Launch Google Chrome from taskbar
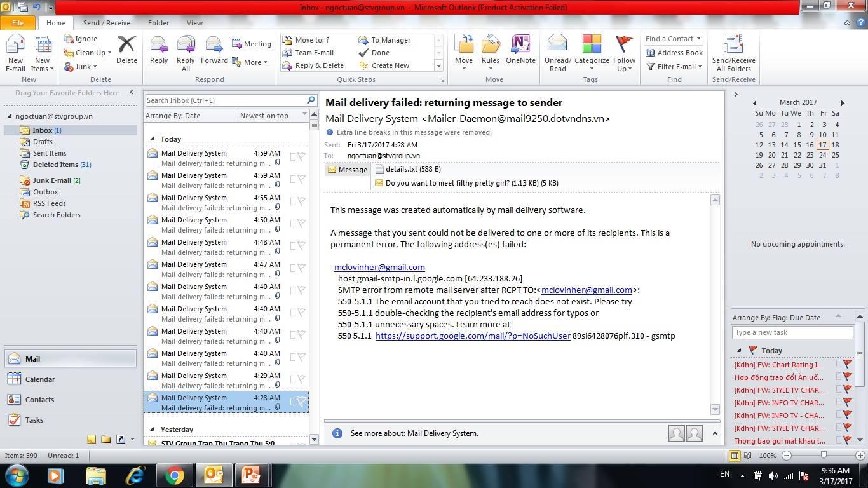The height and width of the screenshot is (488, 868). pyautogui.click(x=174, y=475)
